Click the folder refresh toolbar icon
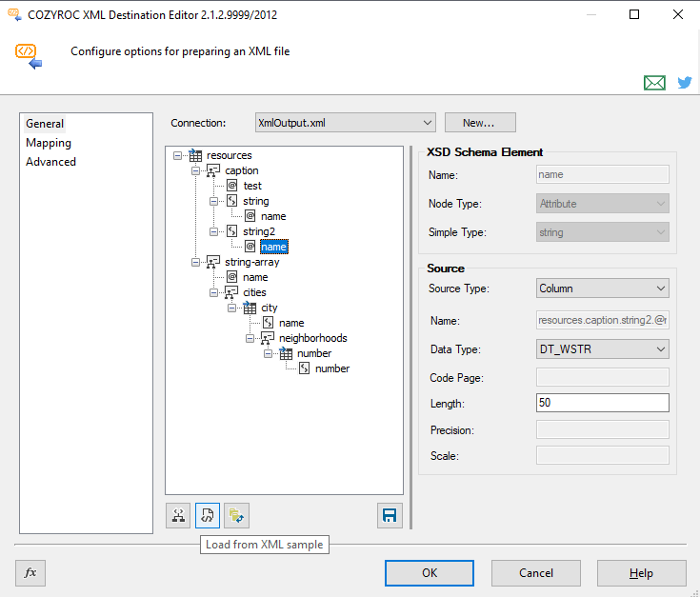 236,516
